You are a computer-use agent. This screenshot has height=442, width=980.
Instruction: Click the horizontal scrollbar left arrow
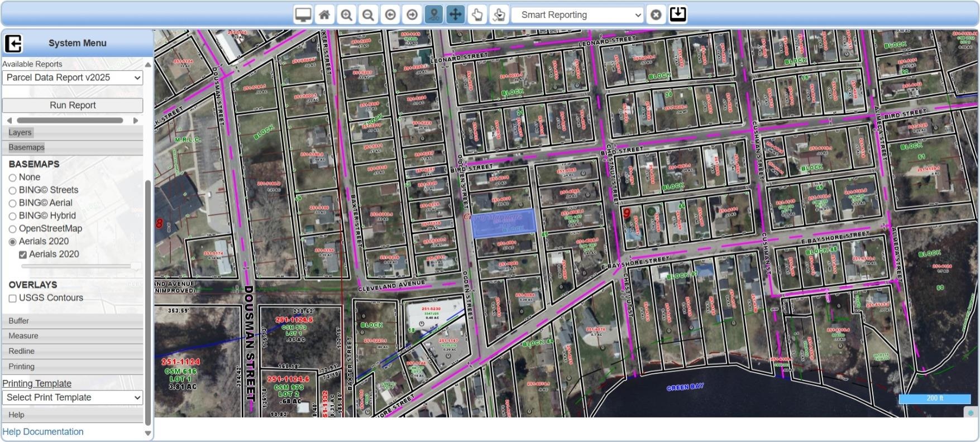(9, 121)
